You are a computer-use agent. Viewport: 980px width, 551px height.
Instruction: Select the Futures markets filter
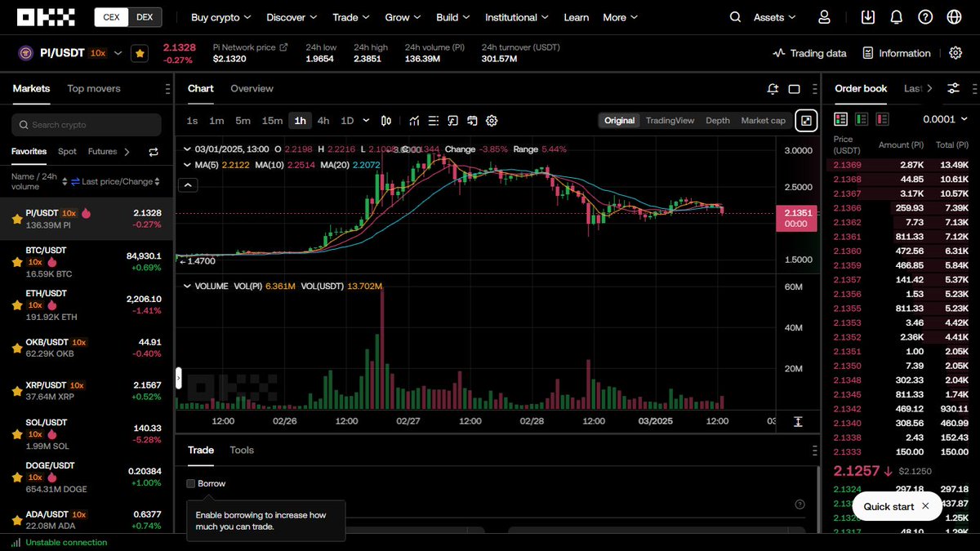click(x=103, y=152)
